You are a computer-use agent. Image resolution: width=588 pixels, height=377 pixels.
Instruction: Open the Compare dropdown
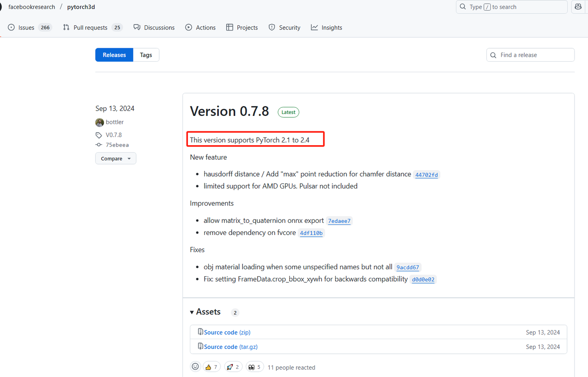(116, 158)
